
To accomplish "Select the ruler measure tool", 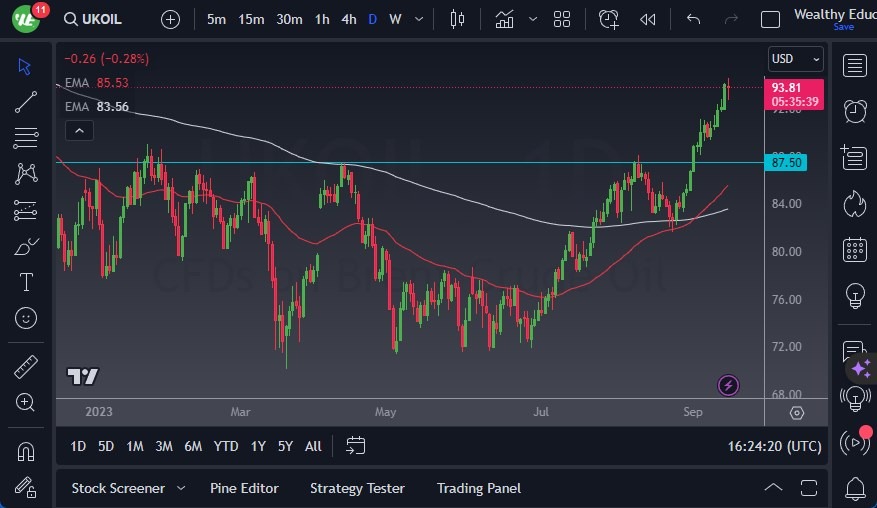I will click(26, 367).
